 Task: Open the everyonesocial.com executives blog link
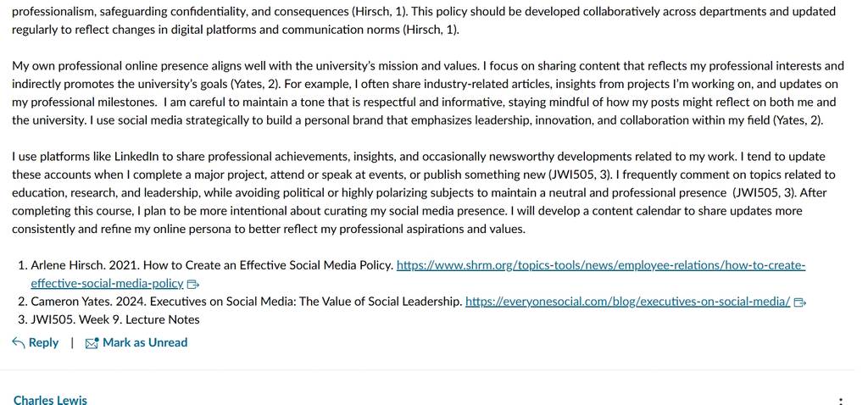(x=628, y=302)
